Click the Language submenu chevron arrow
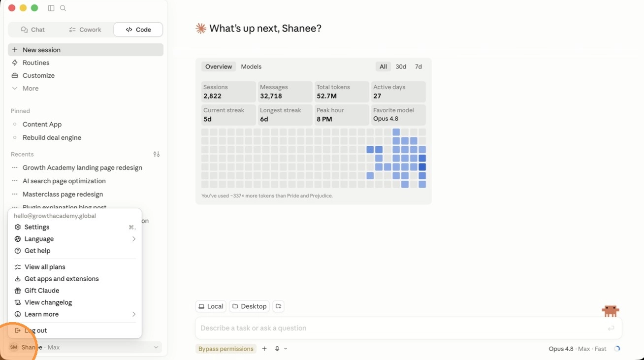Image resolution: width=644 pixels, height=360 pixels. coord(133,239)
